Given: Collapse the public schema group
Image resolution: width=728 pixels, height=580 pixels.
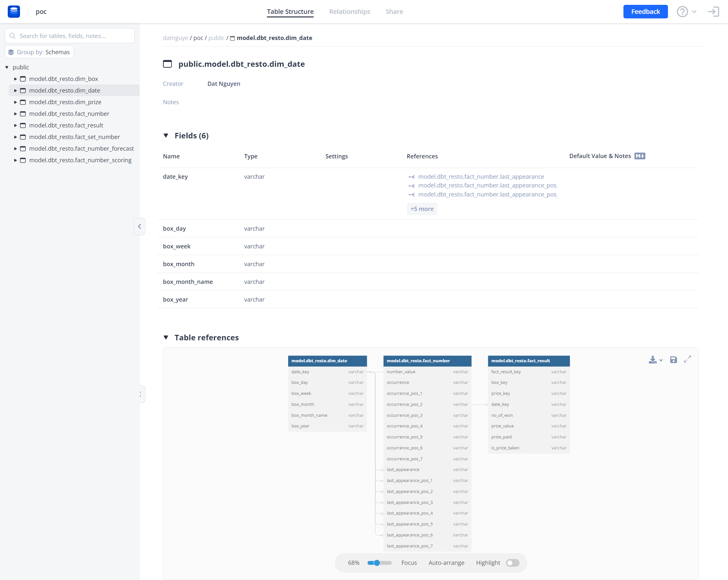Looking at the screenshot, I should [6, 67].
